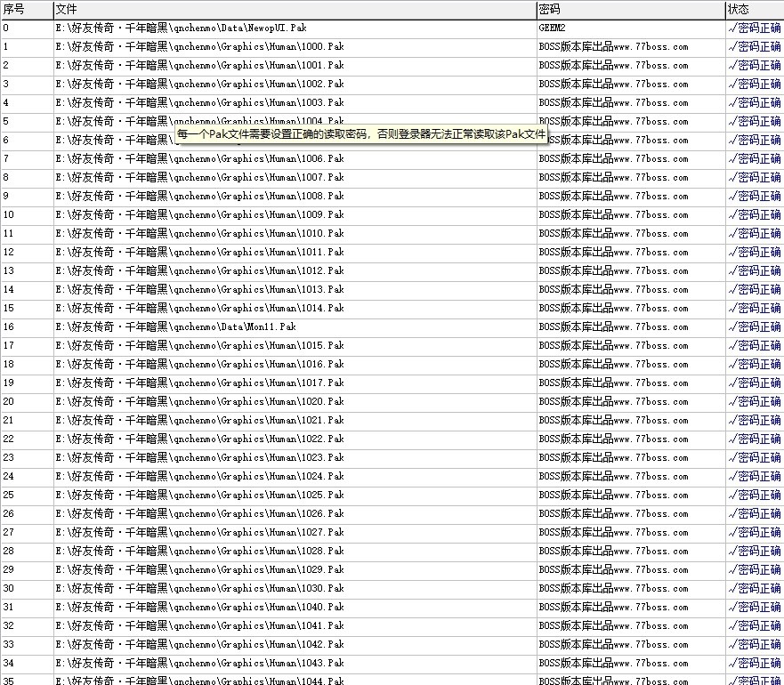The height and width of the screenshot is (685, 784).
Task: Click the GEEM2 password cell
Action: point(552,28)
